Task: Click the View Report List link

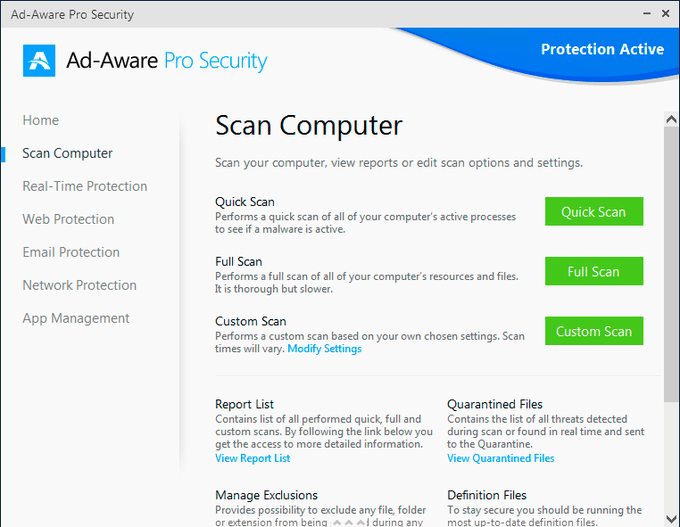Action: [x=253, y=458]
